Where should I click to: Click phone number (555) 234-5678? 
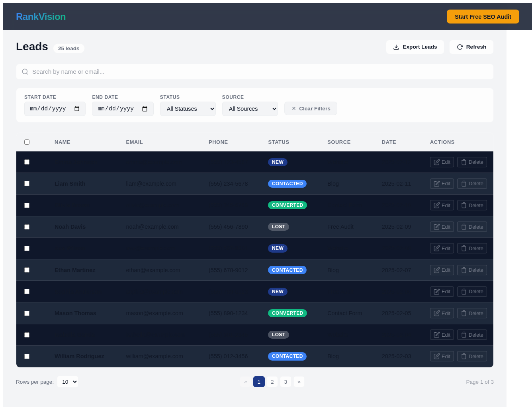[x=228, y=184]
